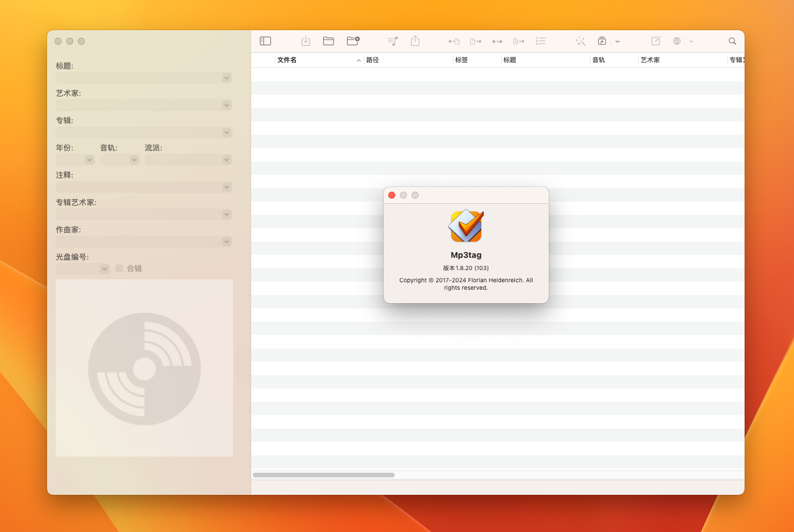Click the share/export toolbar icon

[x=415, y=41]
